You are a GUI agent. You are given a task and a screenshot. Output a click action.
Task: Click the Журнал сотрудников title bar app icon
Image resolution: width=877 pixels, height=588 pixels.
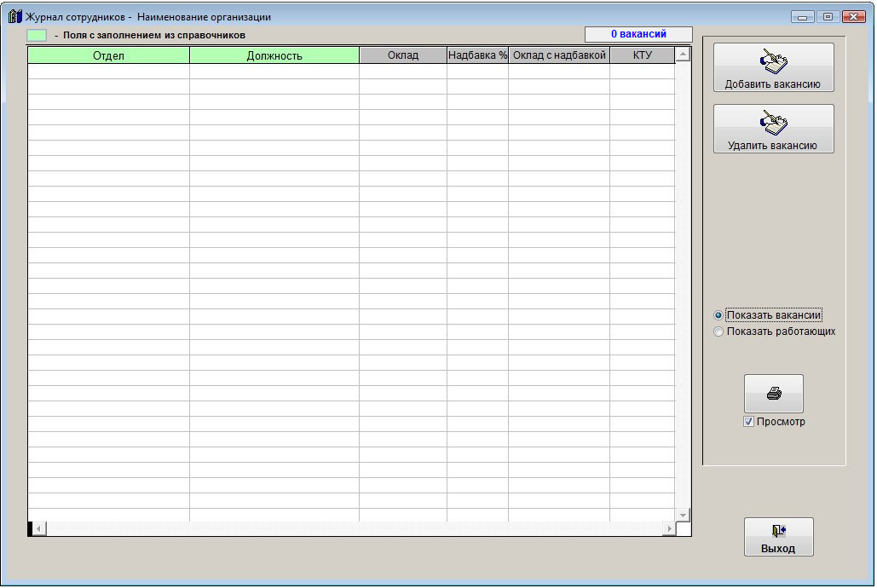(15, 16)
